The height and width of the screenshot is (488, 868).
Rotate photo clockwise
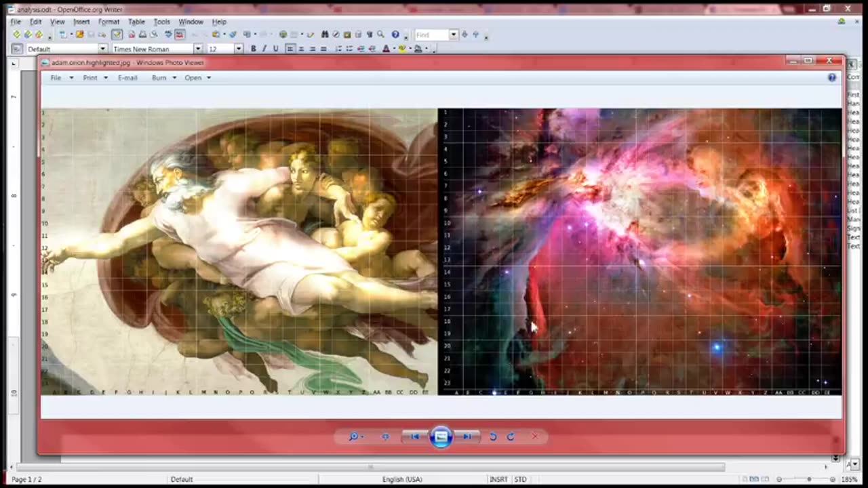click(511, 437)
